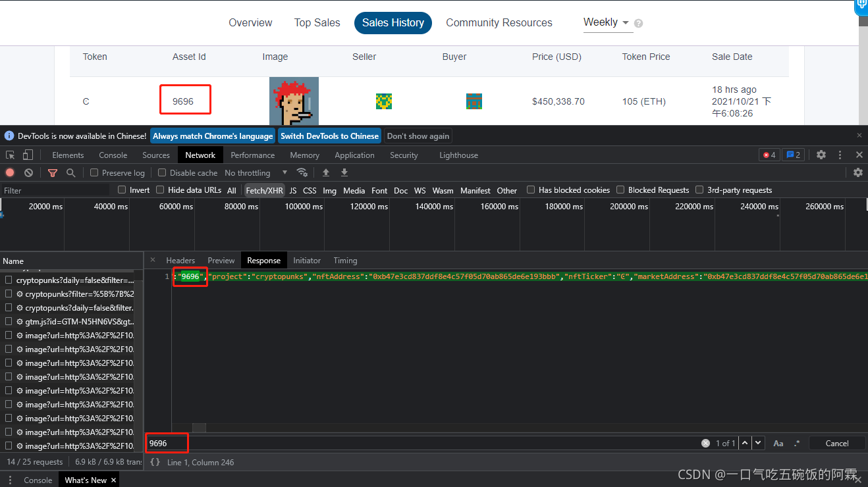Image resolution: width=868 pixels, height=487 pixels.
Task: Click Always match Chrome's language button
Action: click(213, 136)
